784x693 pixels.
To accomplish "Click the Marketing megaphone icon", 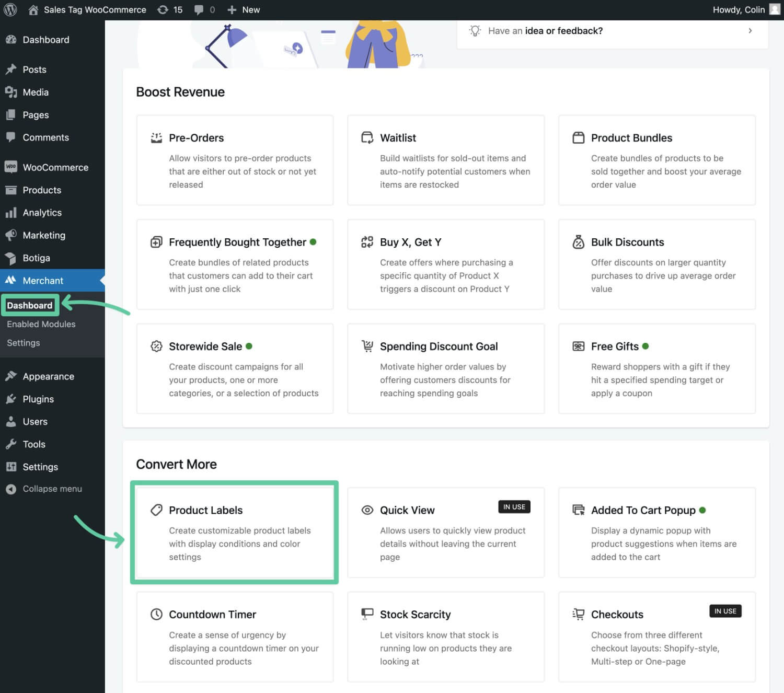I will (11, 235).
